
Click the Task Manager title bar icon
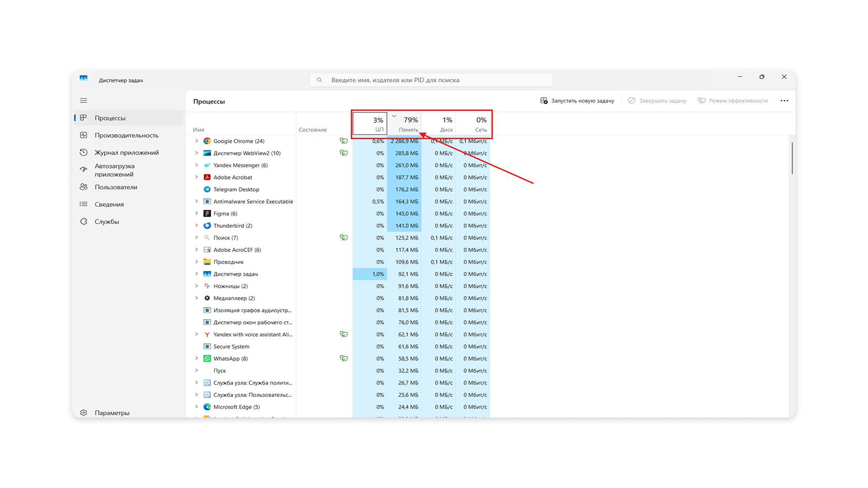pos(84,78)
